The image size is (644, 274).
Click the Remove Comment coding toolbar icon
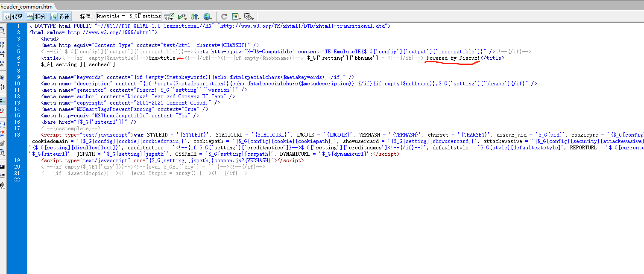tap(3, 134)
